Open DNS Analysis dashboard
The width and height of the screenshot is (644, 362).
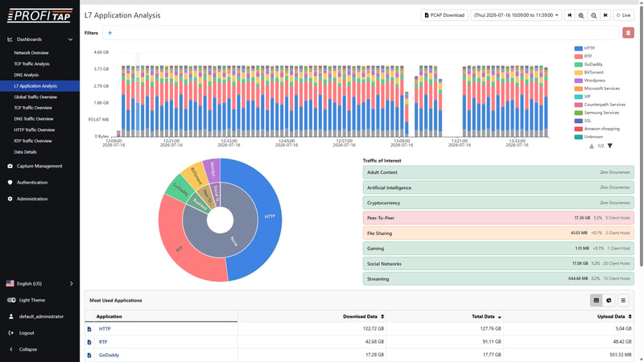[x=27, y=75]
